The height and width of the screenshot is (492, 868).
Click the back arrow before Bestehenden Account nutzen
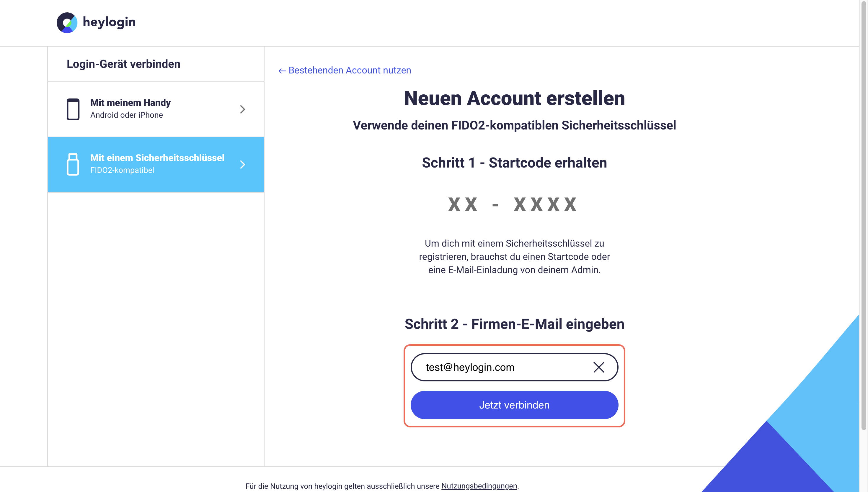coord(282,70)
